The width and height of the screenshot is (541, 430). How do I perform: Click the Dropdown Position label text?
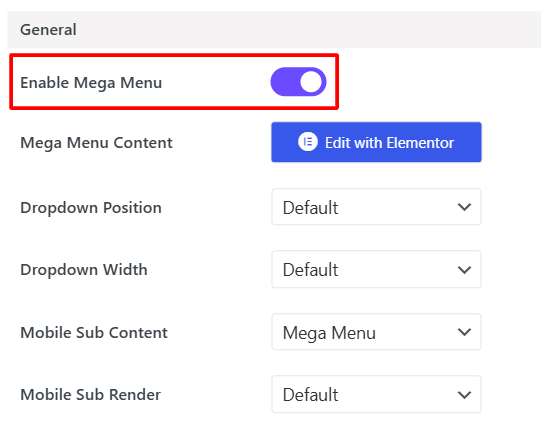(91, 208)
